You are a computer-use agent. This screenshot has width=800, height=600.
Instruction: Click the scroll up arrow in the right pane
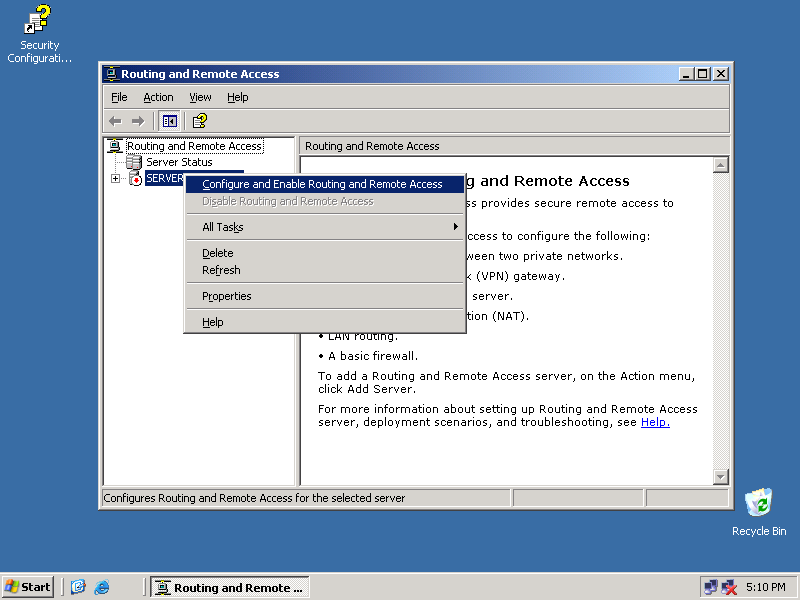[x=720, y=165]
